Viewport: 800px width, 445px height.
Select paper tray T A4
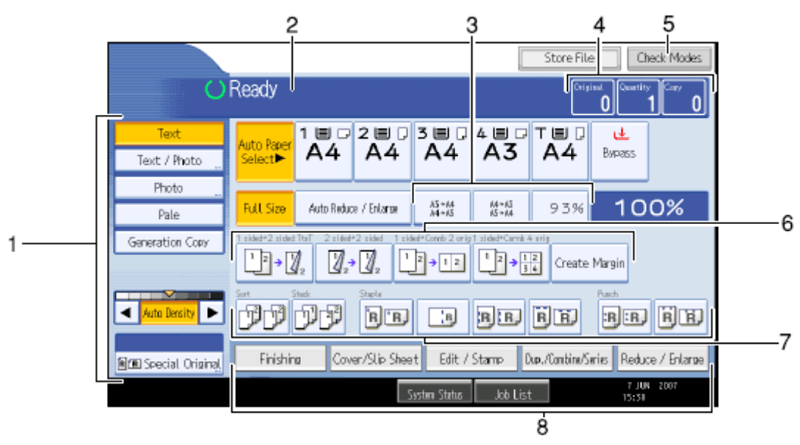coord(560,151)
